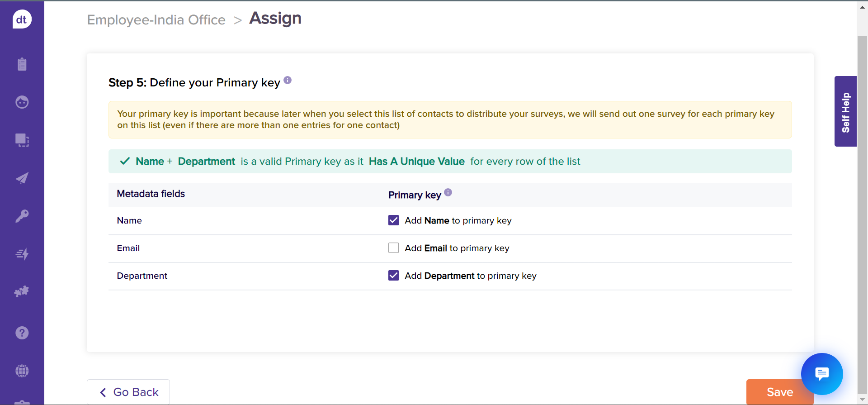Open the face contacts icon in sidebar
Image resolution: width=868 pixels, height=405 pixels.
22,102
